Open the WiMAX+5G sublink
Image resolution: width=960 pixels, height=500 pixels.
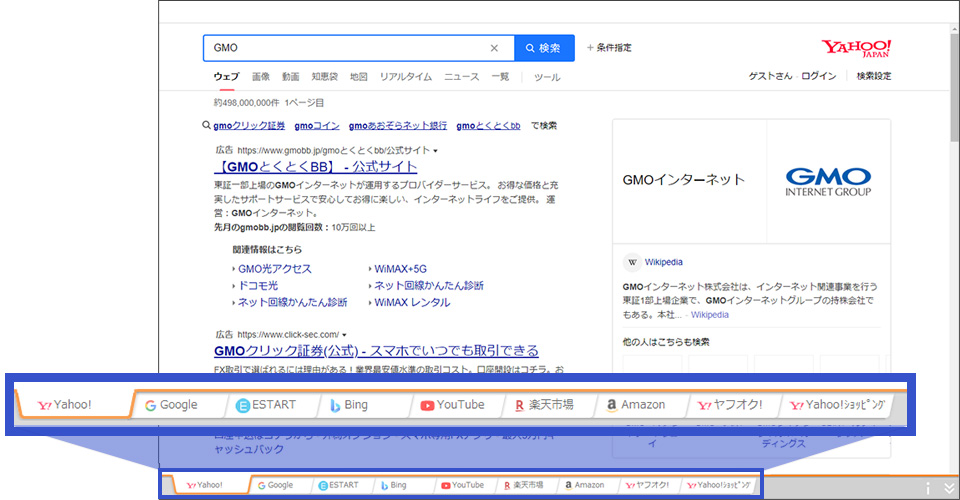pyautogui.click(x=400, y=269)
